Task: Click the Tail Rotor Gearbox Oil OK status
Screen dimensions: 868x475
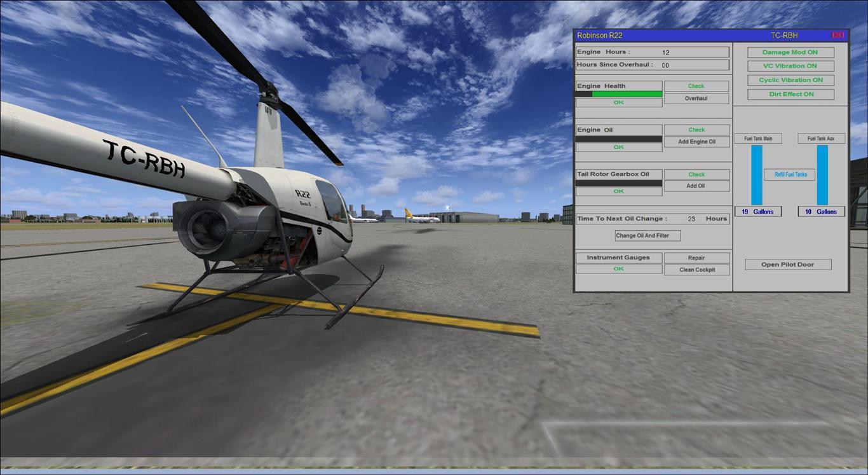Action: tap(619, 191)
